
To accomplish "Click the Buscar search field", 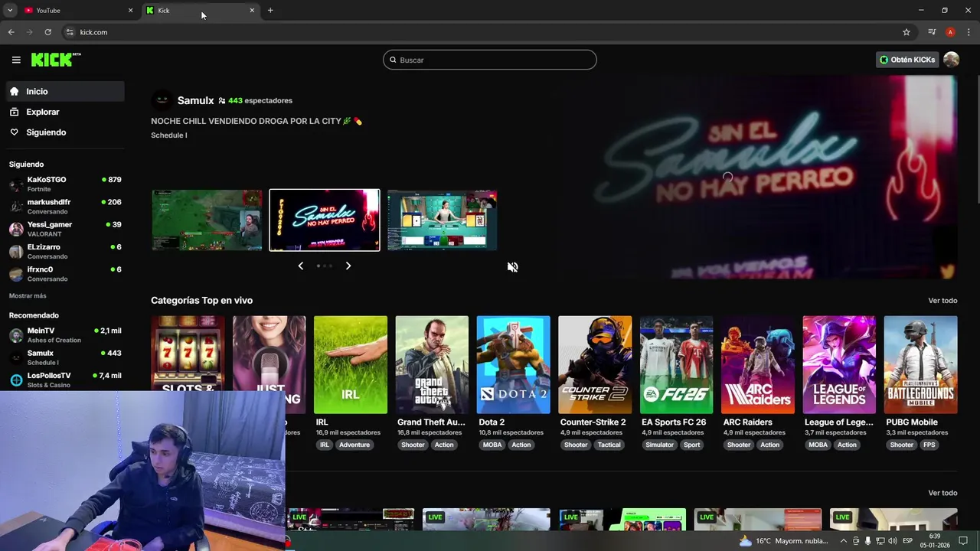I will coord(490,60).
